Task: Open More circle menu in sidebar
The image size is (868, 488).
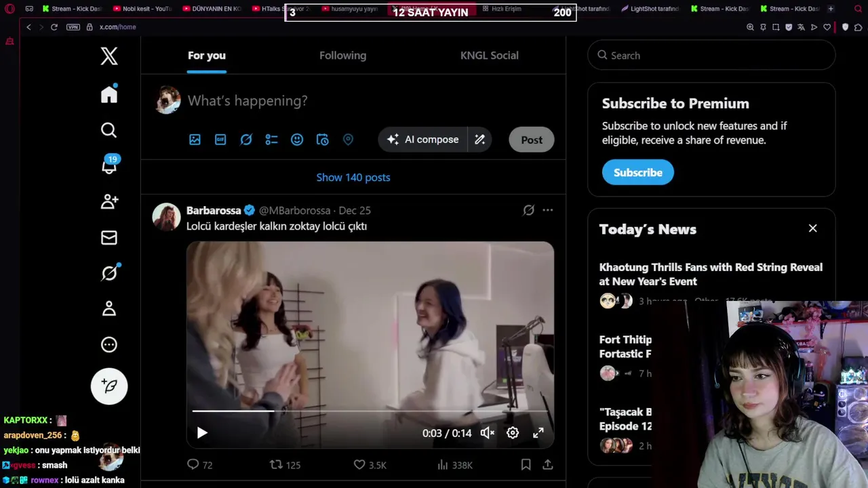Action: pyautogui.click(x=109, y=344)
